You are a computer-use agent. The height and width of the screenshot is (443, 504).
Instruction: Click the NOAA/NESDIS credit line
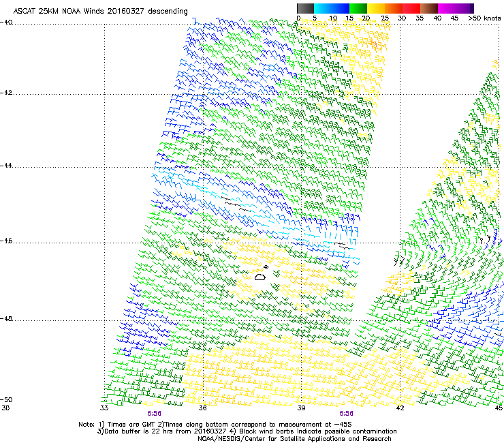pyautogui.click(x=294, y=439)
